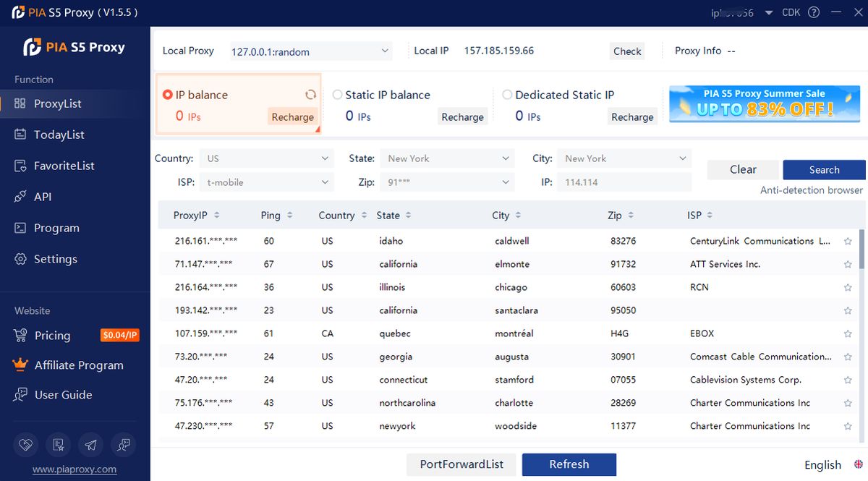Click the CDK help question mark icon
The width and height of the screenshot is (868, 481).
[x=814, y=12]
